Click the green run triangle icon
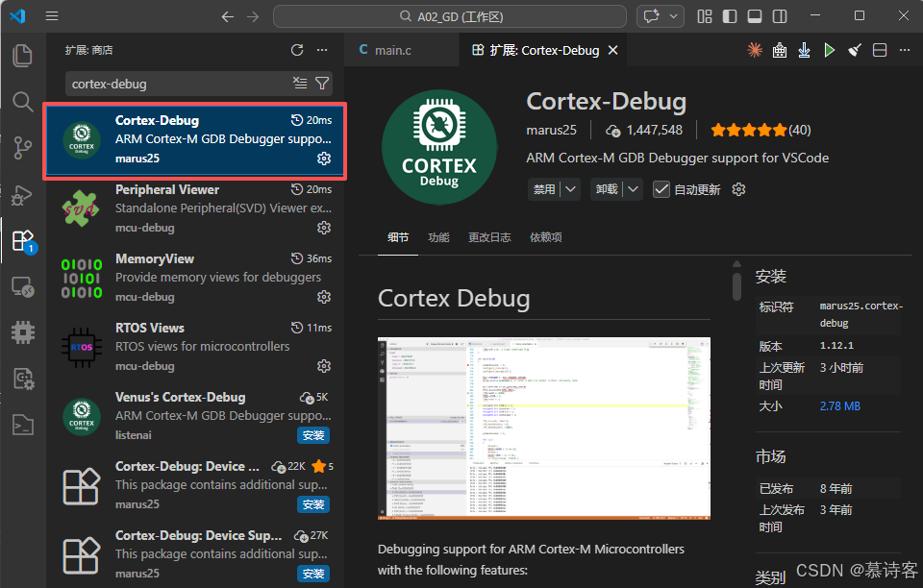 click(x=830, y=50)
